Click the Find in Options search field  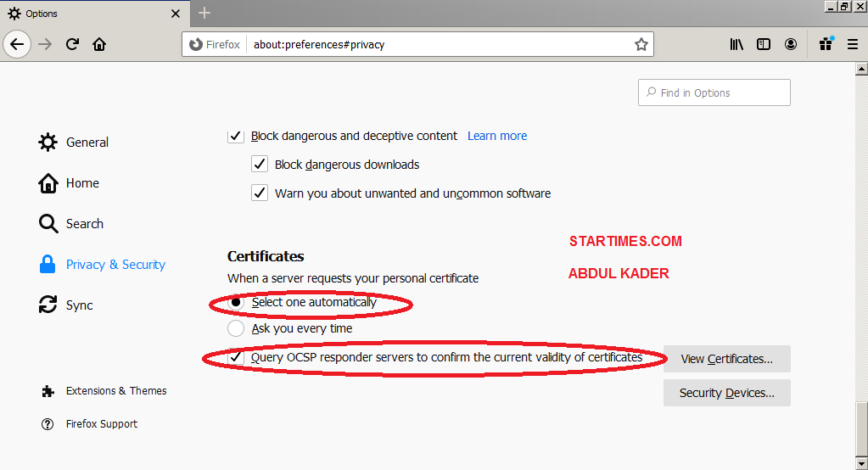pos(714,92)
